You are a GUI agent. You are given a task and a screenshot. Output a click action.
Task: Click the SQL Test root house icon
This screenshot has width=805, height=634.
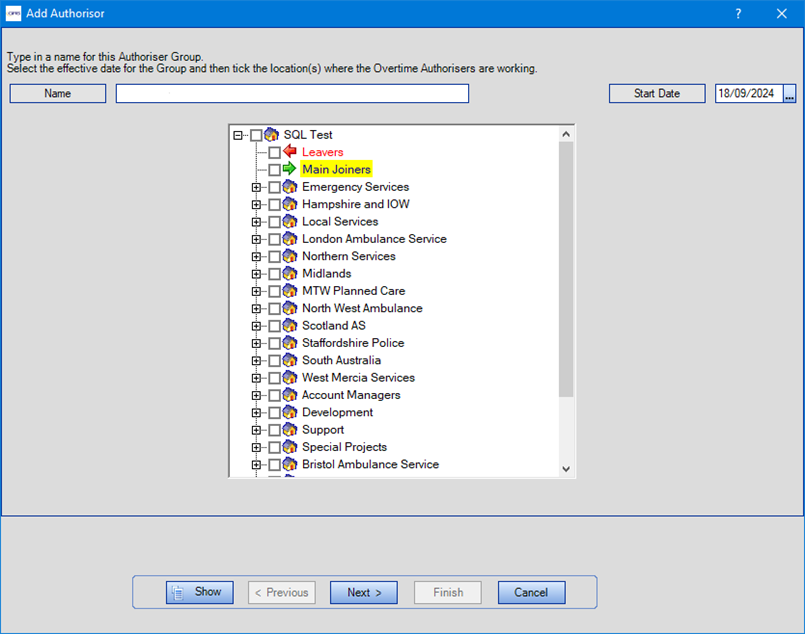tap(272, 135)
